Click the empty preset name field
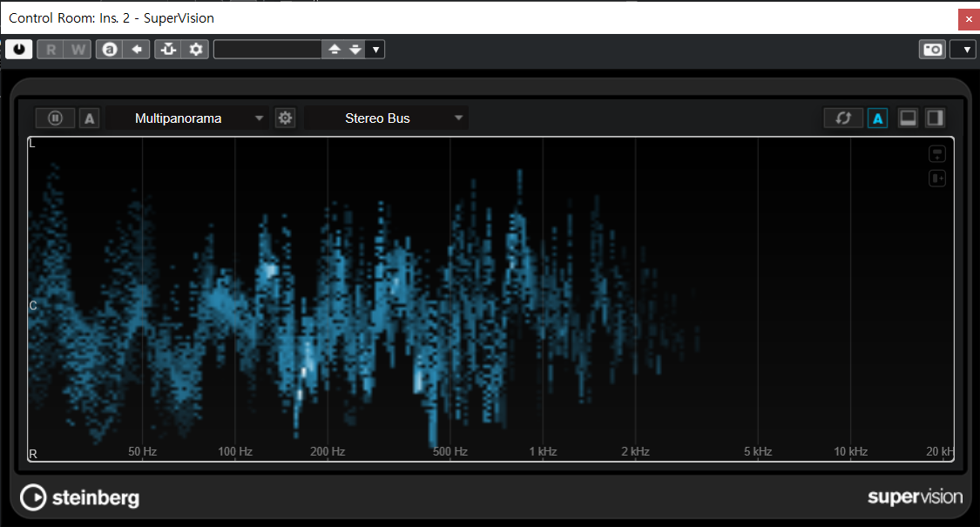This screenshot has height=527, width=980. click(x=267, y=50)
